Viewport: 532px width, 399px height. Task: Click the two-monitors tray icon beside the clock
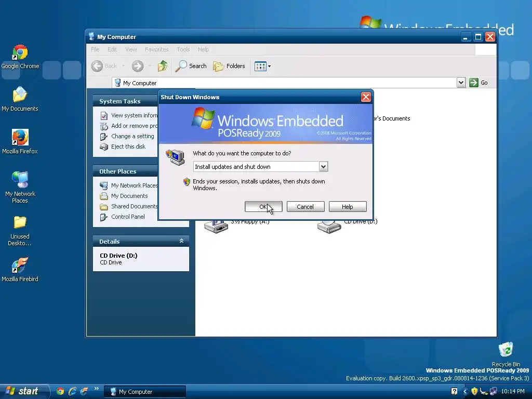[494, 392]
